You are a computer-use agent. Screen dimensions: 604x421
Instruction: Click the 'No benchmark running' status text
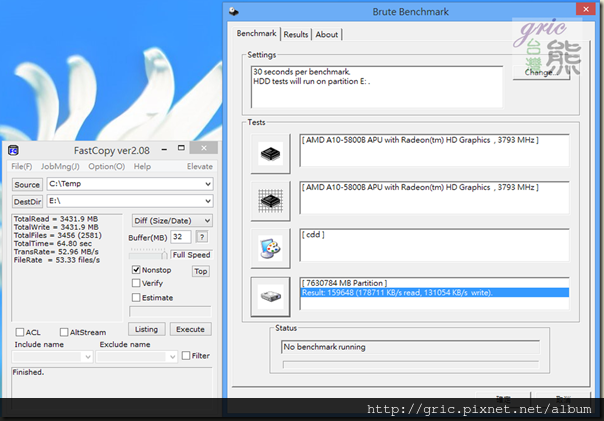324,347
